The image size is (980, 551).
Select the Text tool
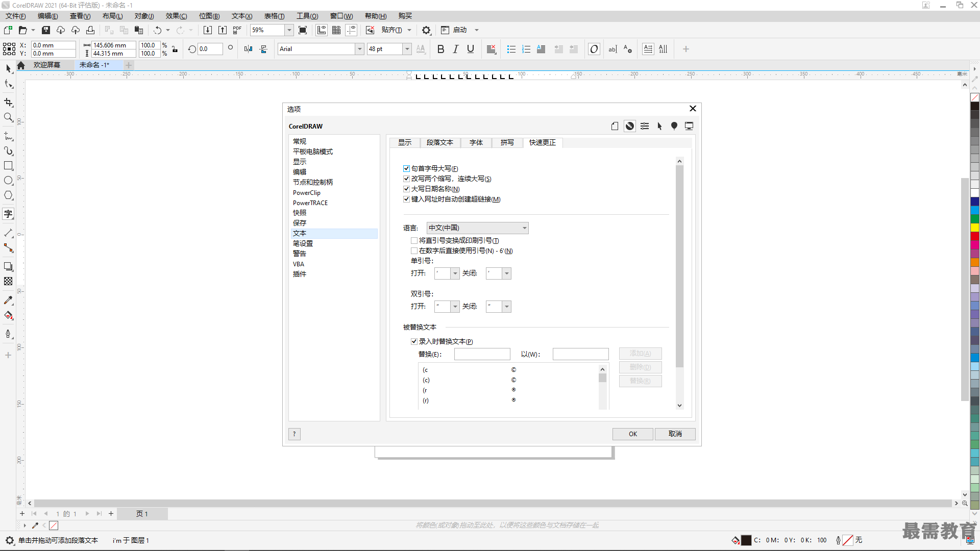[x=8, y=214]
